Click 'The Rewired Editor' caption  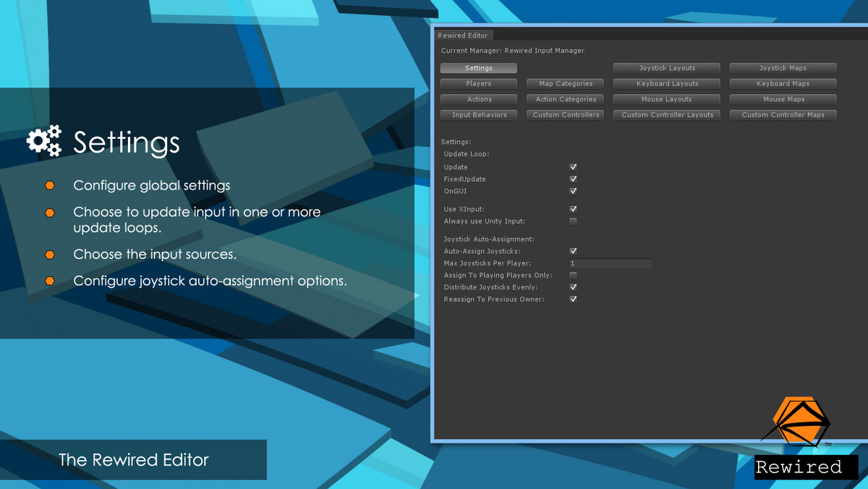[x=134, y=459]
